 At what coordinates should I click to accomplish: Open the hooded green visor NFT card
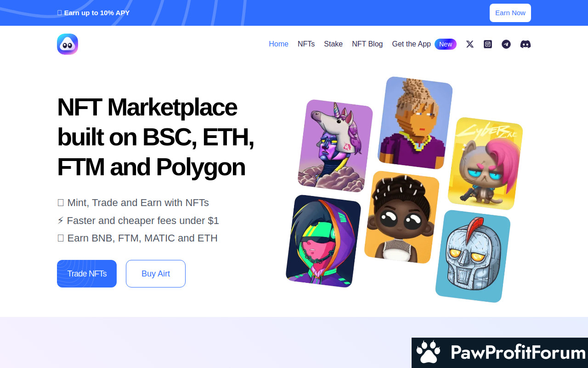click(x=323, y=241)
